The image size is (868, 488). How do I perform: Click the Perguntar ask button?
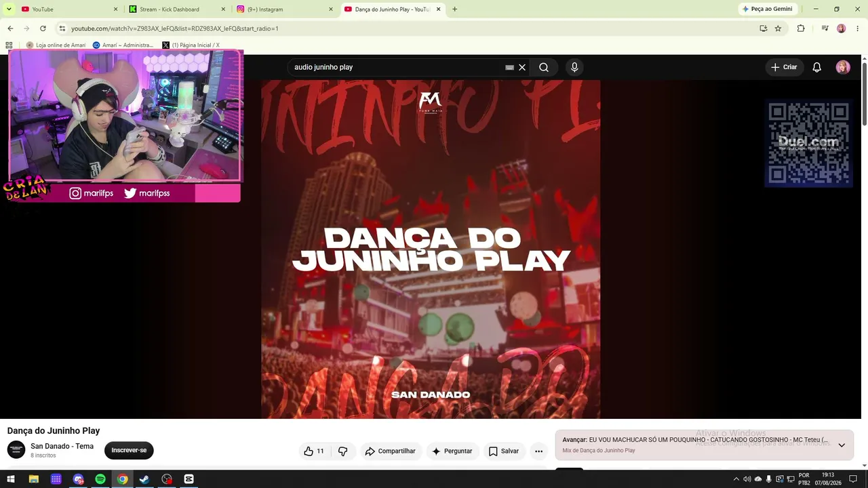point(452,451)
